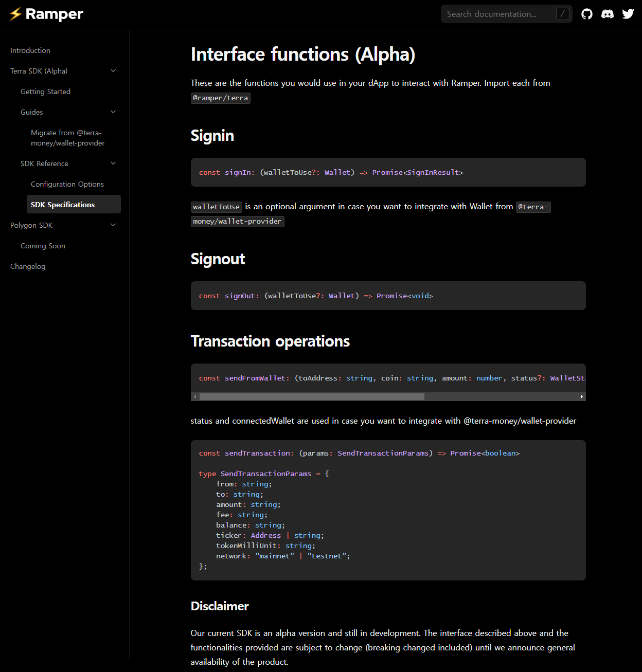Open the Coming Soon page
The image size is (642, 672).
click(x=43, y=246)
